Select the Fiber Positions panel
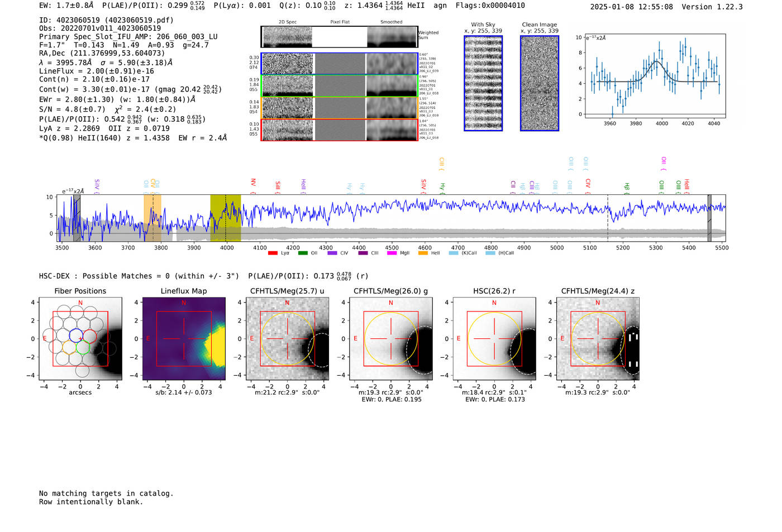This screenshot has height=532, width=782. (80, 339)
